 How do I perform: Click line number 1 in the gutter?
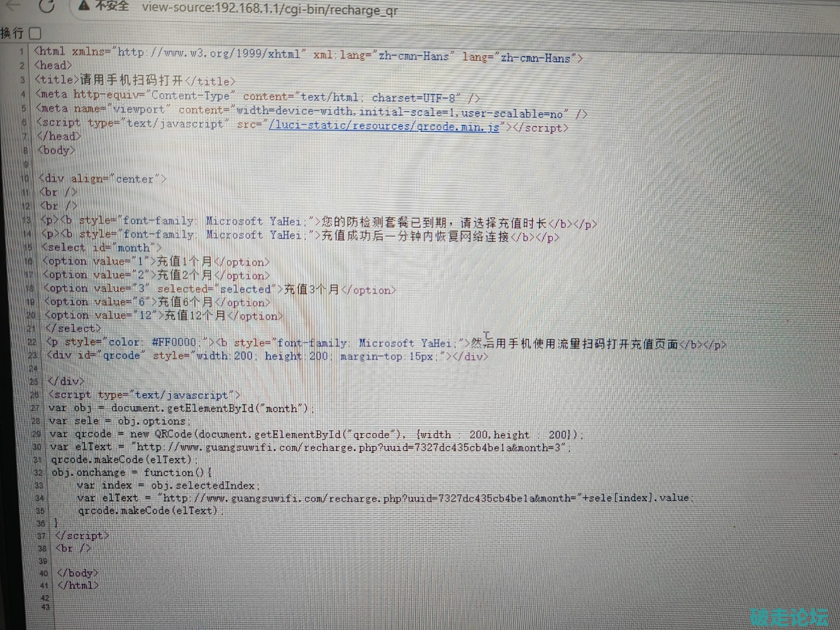pyautogui.click(x=22, y=51)
